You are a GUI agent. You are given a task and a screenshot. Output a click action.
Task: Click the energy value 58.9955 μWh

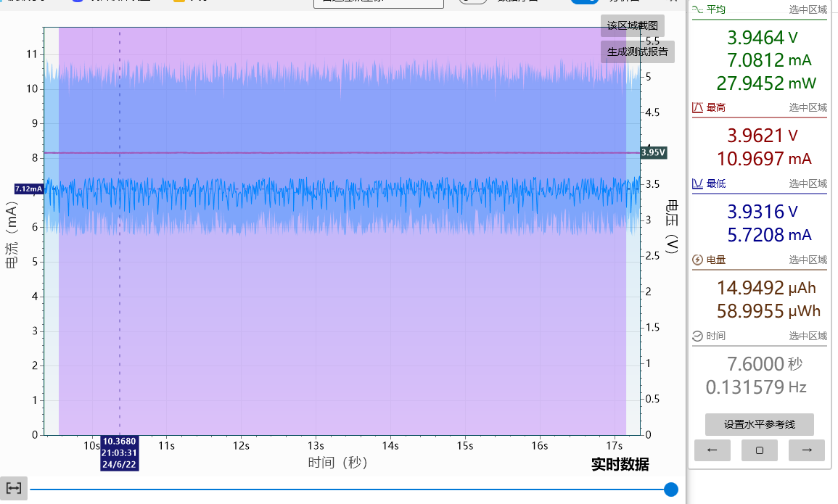(x=768, y=311)
